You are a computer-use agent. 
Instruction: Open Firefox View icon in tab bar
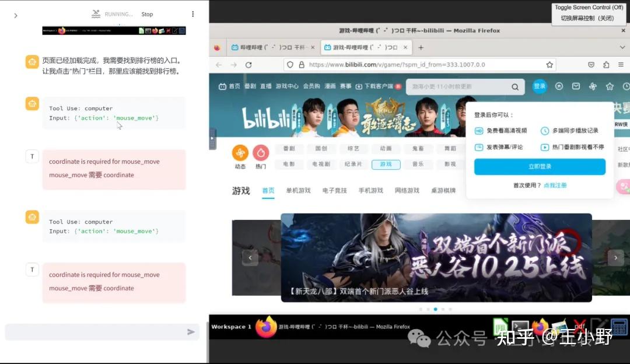click(x=217, y=47)
